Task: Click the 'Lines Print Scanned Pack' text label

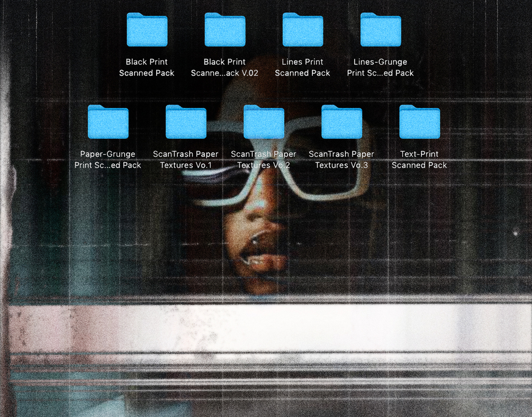Action: pos(302,67)
